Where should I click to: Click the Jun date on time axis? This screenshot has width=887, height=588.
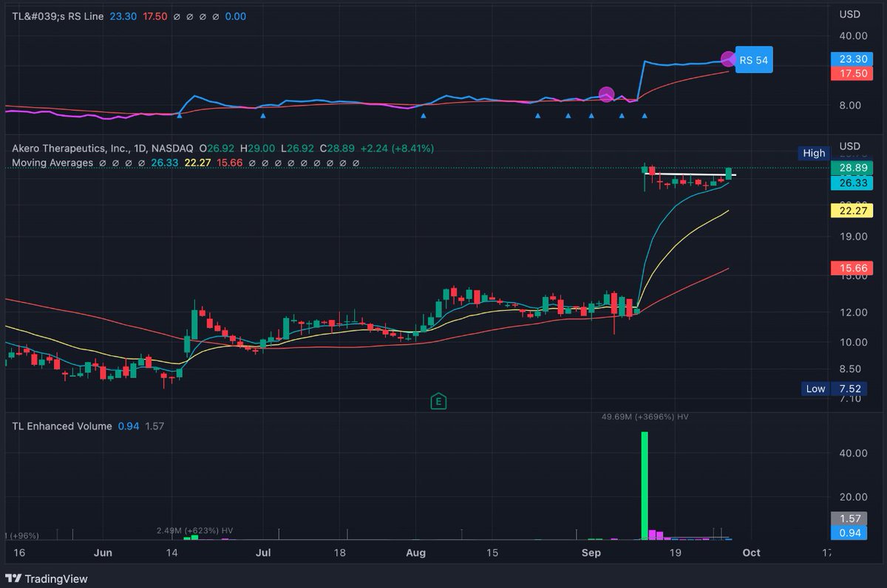tap(103, 553)
